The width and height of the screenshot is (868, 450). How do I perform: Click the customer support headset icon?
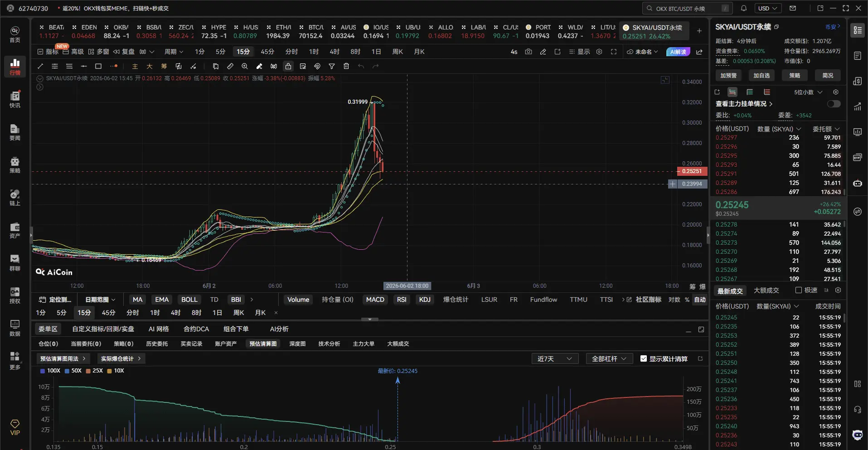[x=857, y=410]
